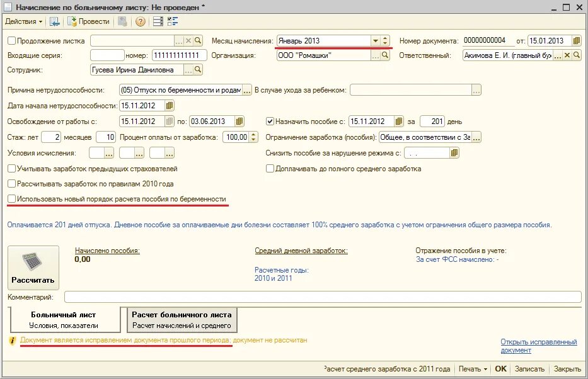Open Продолжение листка record via magnifier icon
This screenshot has height=379, width=588.
coord(198,41)
